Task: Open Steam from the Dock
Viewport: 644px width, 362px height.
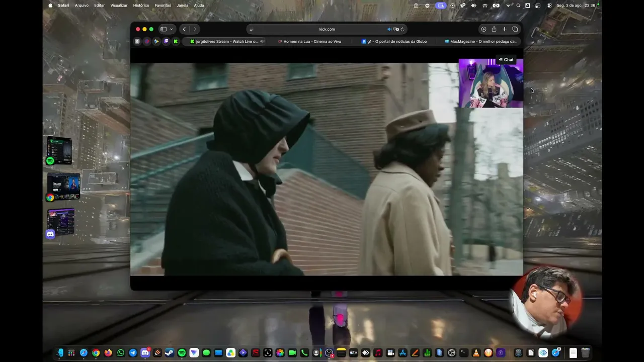Action: click(170, 353)
